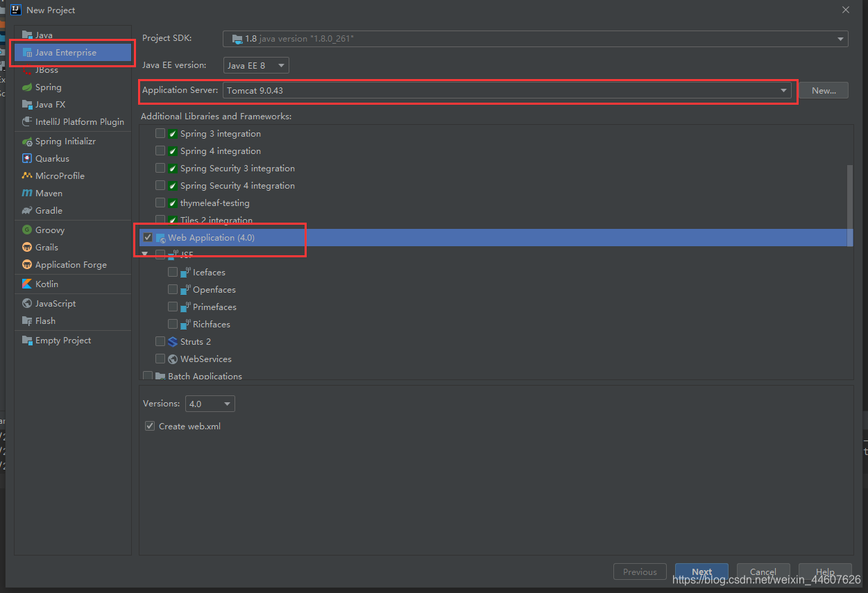Click the WebServices globe icon
The height and width of the screenshot is (593, 868).
pyautogui.click(x=173, y=359)
